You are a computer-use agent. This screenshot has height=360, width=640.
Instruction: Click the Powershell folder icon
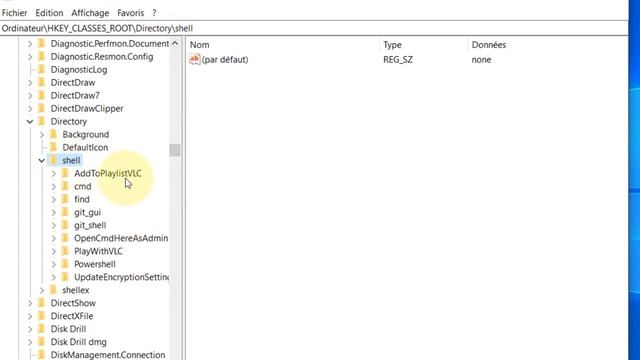coord(65,264)
